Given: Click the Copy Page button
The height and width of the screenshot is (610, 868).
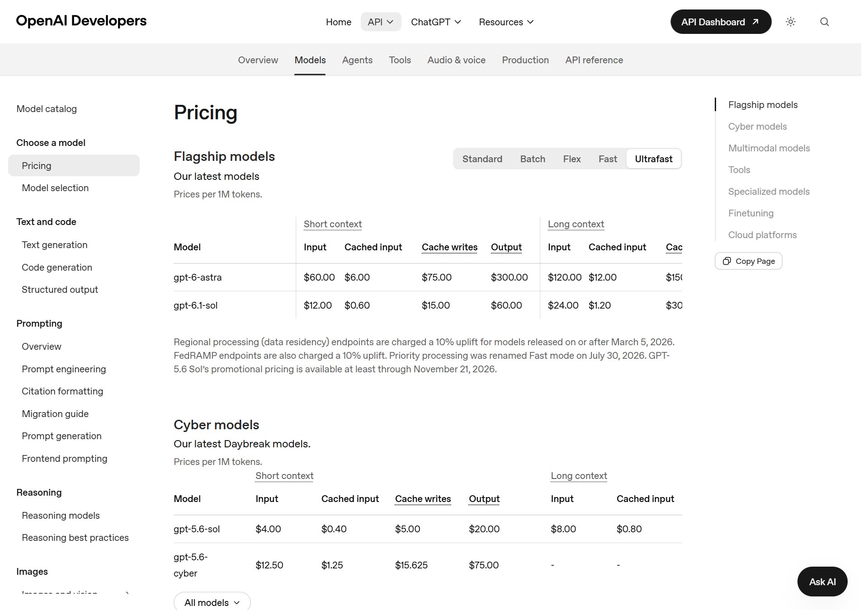Looking at the screenshot, I should pos(749,261).
